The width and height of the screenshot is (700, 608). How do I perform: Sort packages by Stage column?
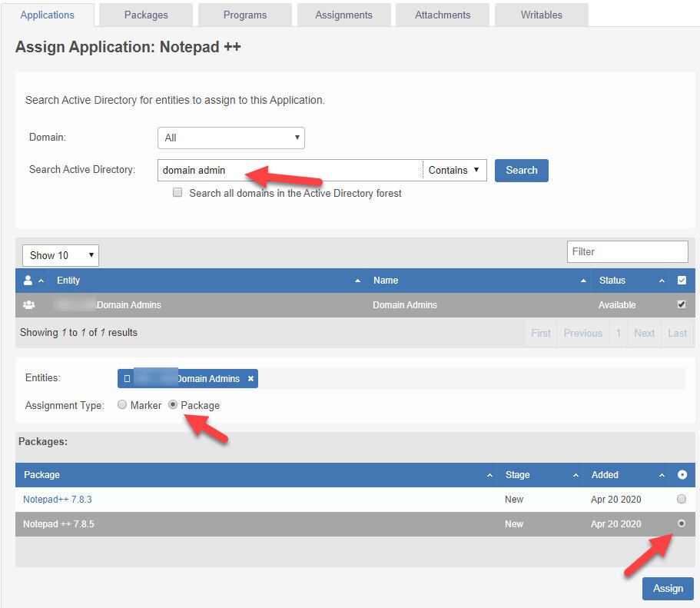click(540, 475)
